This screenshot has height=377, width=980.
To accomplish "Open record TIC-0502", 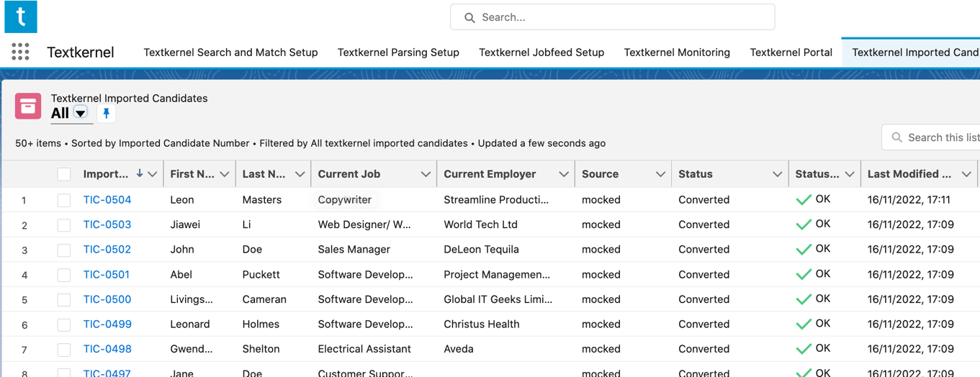I will pos(107,249).
